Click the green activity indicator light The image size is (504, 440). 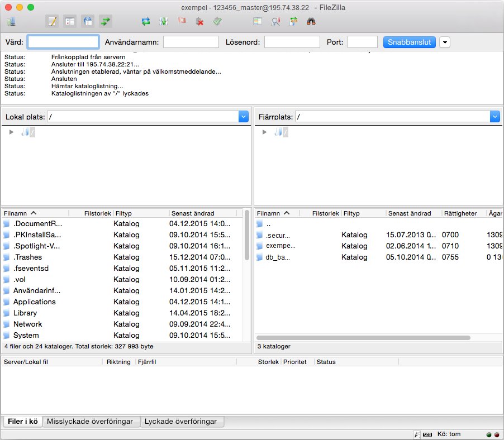point(489,435)
